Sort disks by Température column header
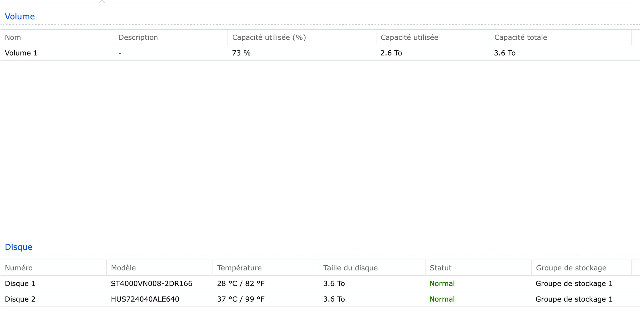Image resolution: width=644 pixels, height=314 pixels. pos(239,268)
